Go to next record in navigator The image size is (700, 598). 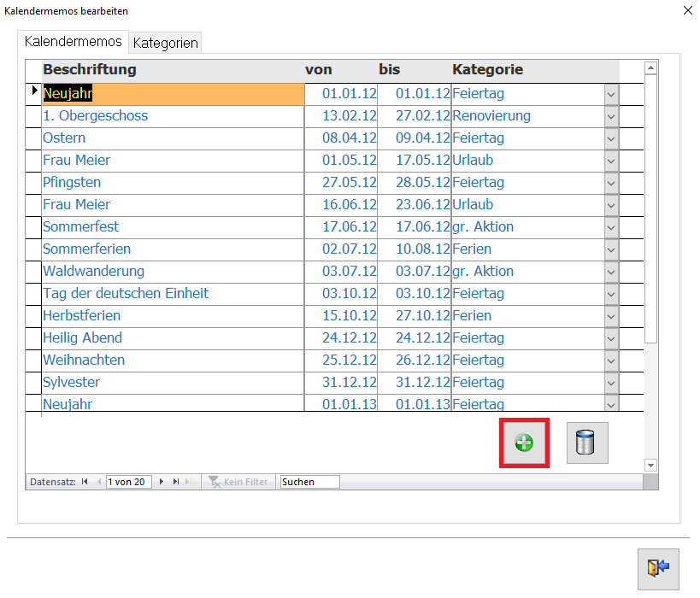162,482
